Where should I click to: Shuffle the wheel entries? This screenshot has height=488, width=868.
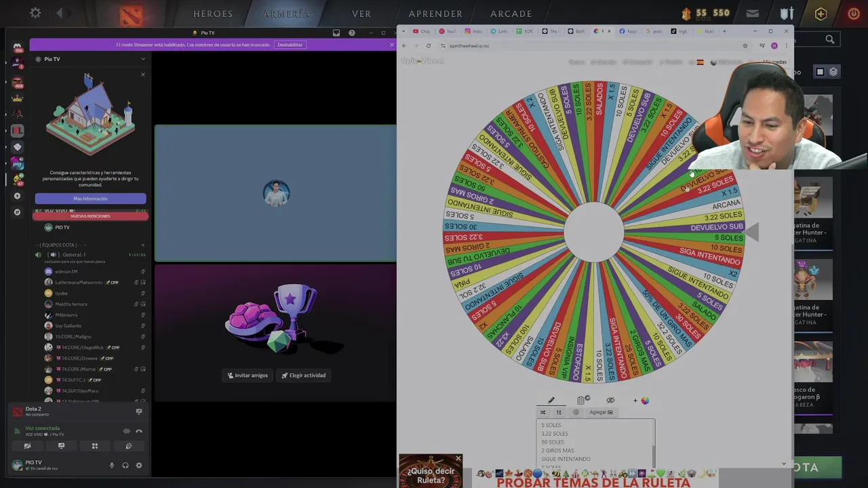[542, 412]
